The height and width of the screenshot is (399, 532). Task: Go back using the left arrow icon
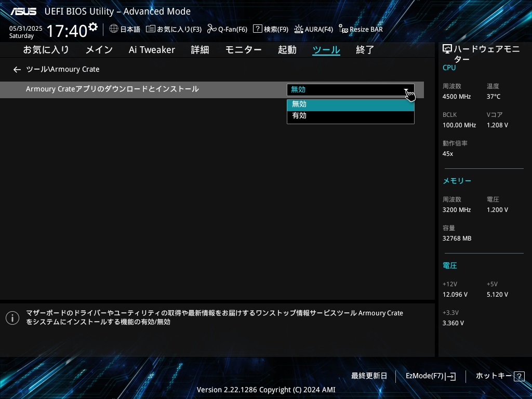[x=17, y=70]
